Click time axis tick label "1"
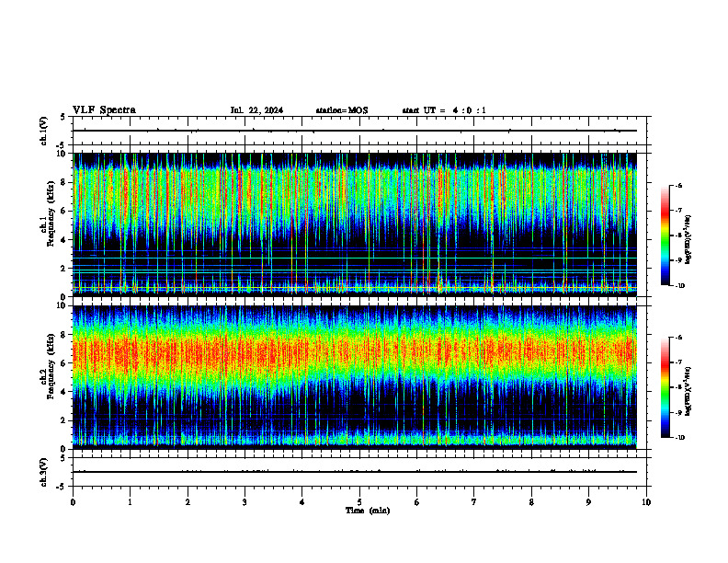Image resolution: width=728 pixels, height=563 pixels. pyautogui.click(x=130, y=502)
